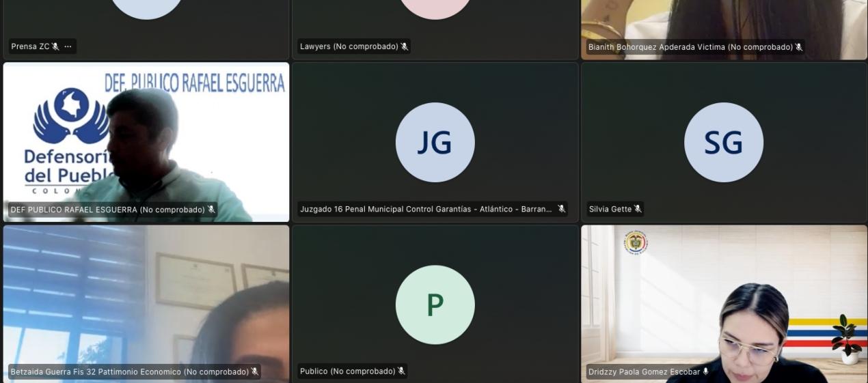Click muted mic icon beside Publico
This screenshot has height=383, width=868.
(x=401, y=371)
